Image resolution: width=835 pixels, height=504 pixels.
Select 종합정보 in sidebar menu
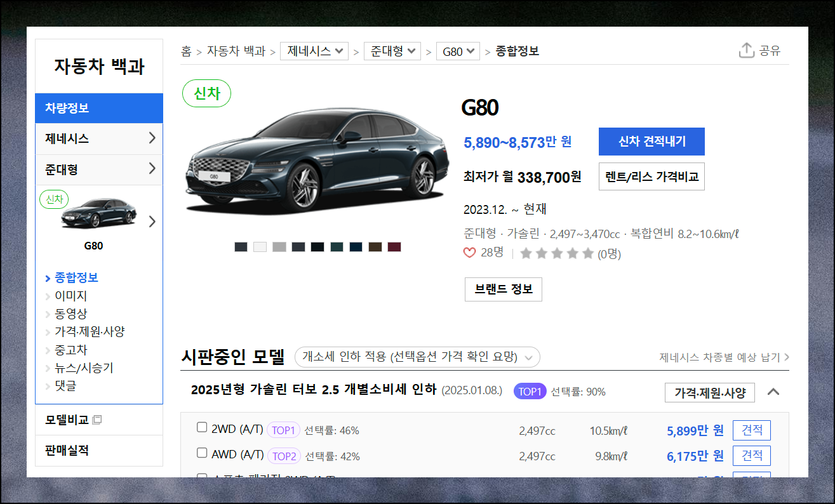point(76,278)
